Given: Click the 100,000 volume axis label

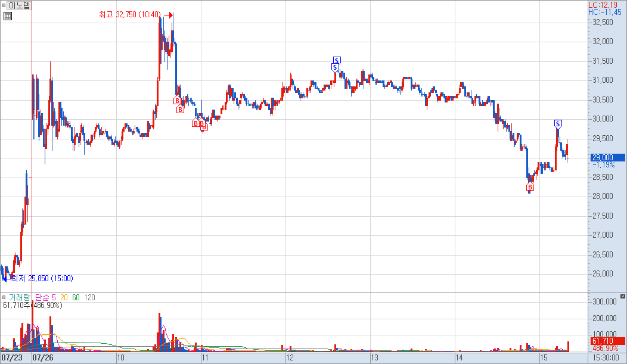Looking at the screenshot, I should [x=604, y=334].
